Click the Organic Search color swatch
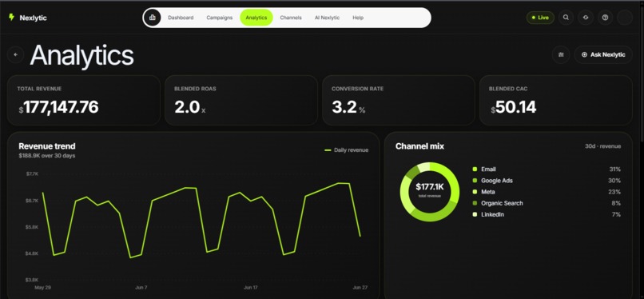The height and width of the screenshot is (299, 644). 475,203
